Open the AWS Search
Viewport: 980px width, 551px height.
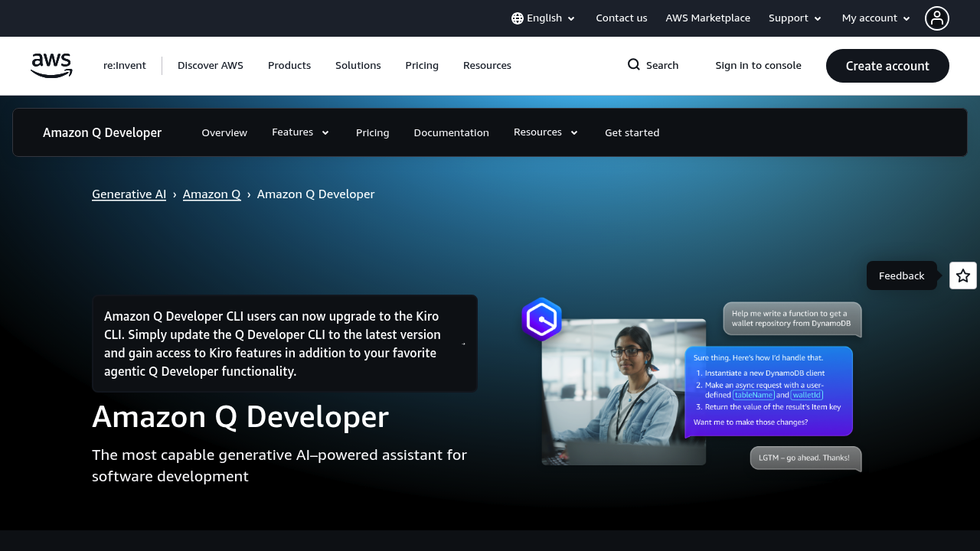pos(652,65)
